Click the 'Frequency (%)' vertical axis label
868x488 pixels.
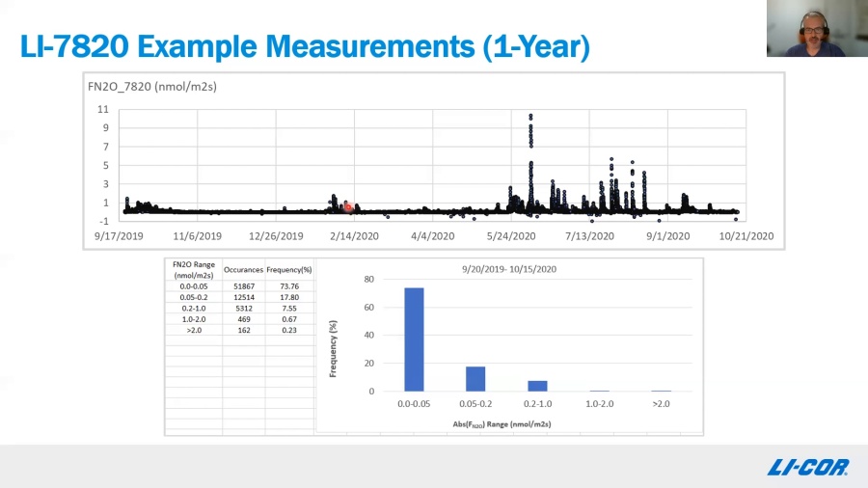coord(333,348)
